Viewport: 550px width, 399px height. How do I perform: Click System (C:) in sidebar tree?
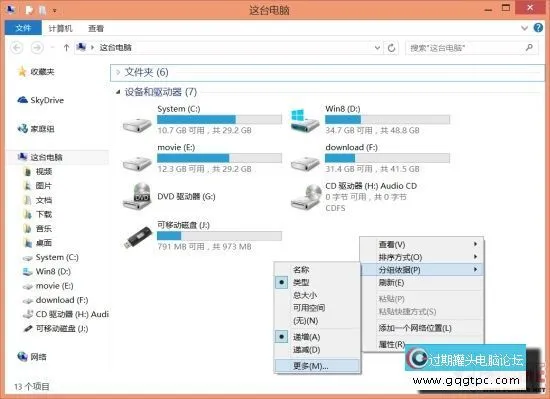point(57,257)
